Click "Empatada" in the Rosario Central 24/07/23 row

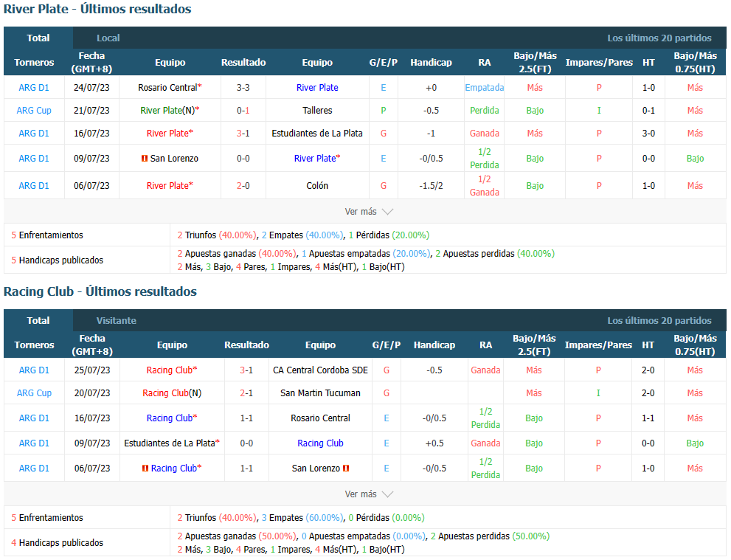pos(485,88)
